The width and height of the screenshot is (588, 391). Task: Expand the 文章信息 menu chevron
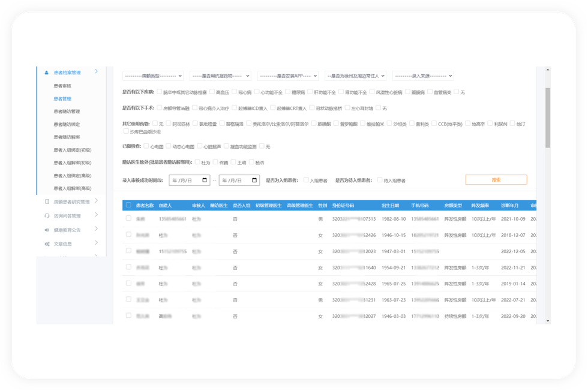[97, 242]
